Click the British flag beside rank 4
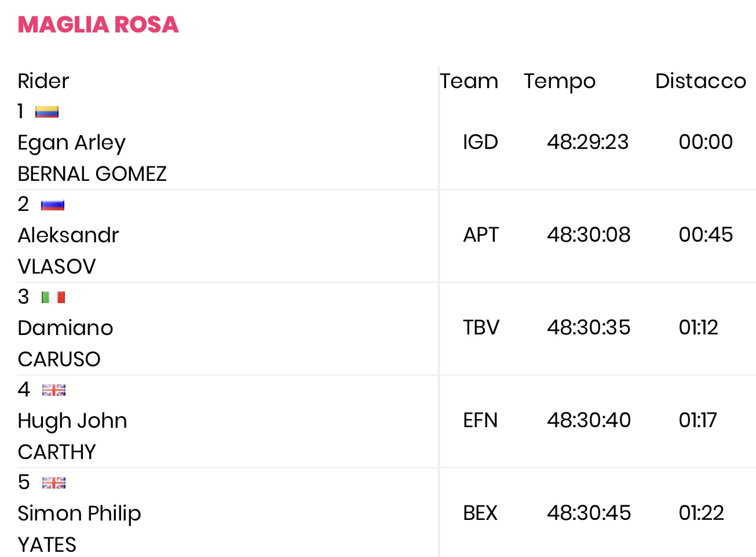The height and width of the screenshot is (557, 756). coord(54,390)
